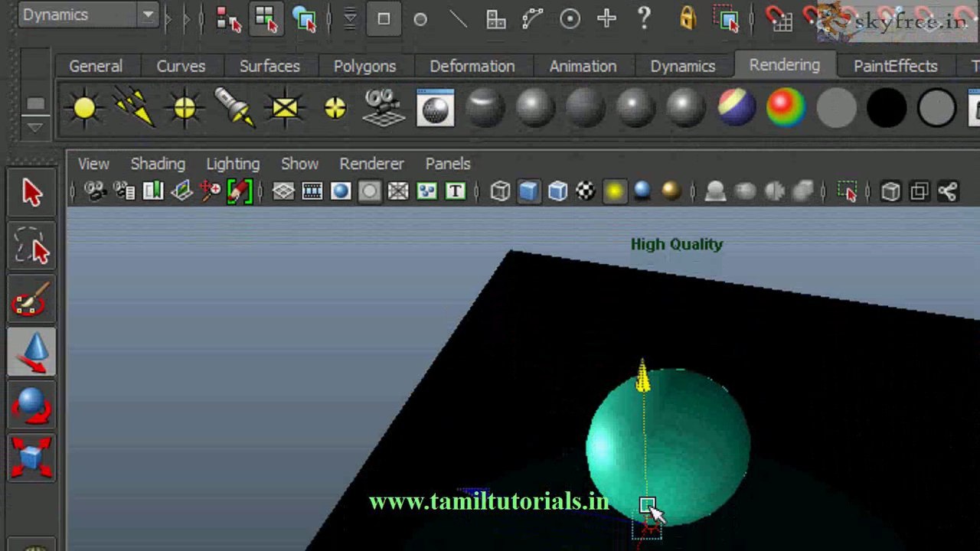980x551 pixels.
Task: Open the Lighting panel menu
Action: tap(233, 164)
